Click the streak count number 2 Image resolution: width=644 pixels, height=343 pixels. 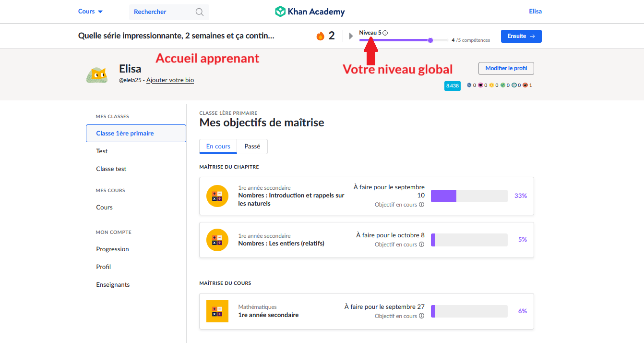(332, 36)
